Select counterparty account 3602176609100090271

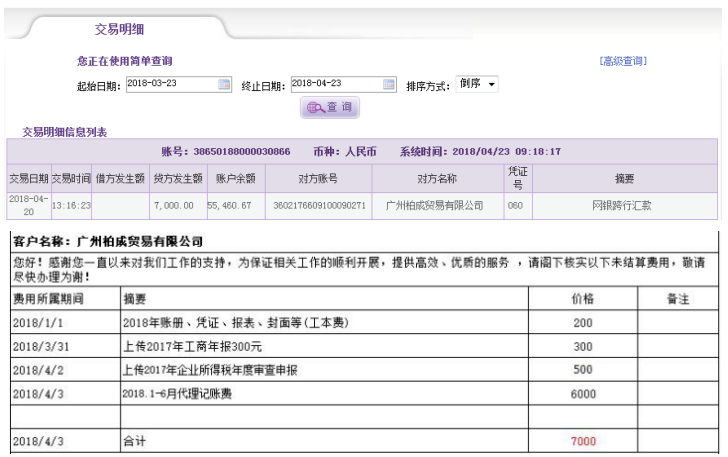(318, 205)
